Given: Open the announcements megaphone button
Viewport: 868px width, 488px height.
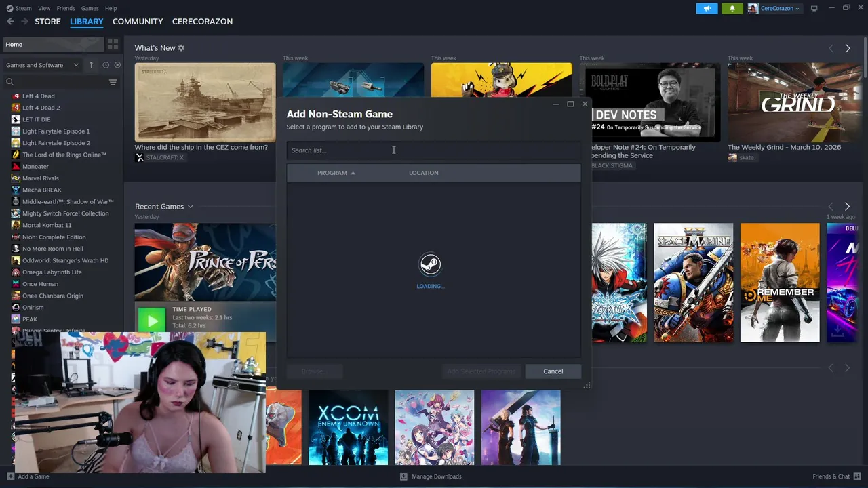Looking at the screenshot, I should click(x=707, y=9).
